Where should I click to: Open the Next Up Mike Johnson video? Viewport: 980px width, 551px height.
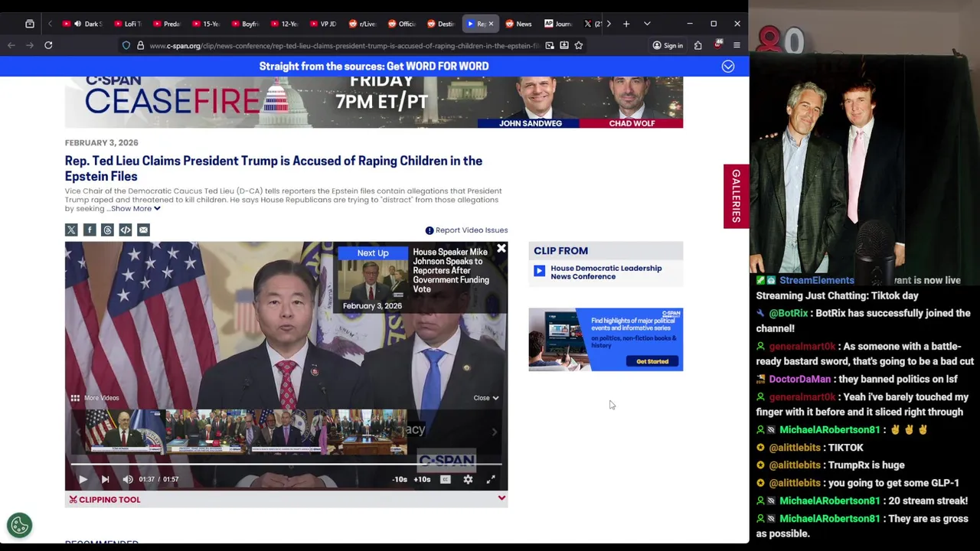[x=419, y=280]
